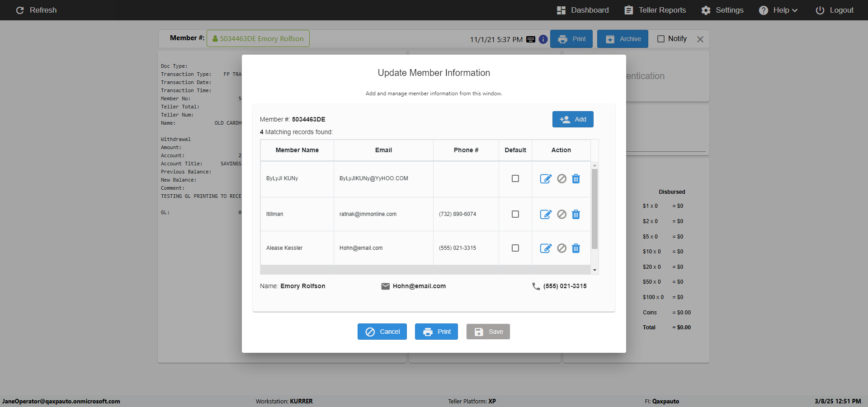Click the Alease Kessler name cell
Viewport: 868px width, 407px height.
pos(297,248)
